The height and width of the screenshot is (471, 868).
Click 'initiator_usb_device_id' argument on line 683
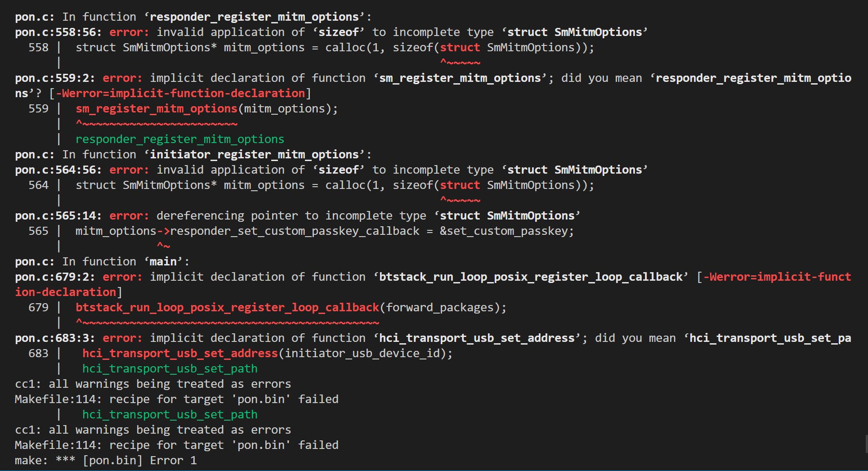pos(362,354)
